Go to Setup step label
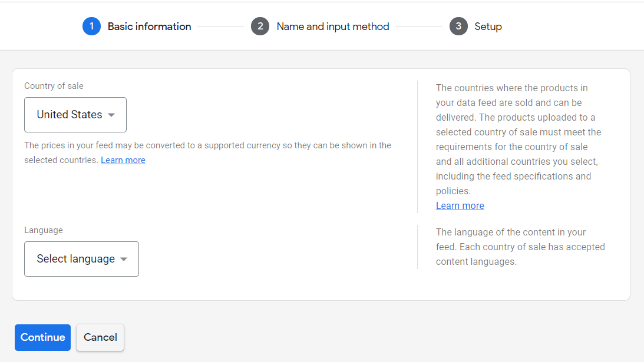The image size is (644, 362). pyautogui.click(x=488, y=26)
